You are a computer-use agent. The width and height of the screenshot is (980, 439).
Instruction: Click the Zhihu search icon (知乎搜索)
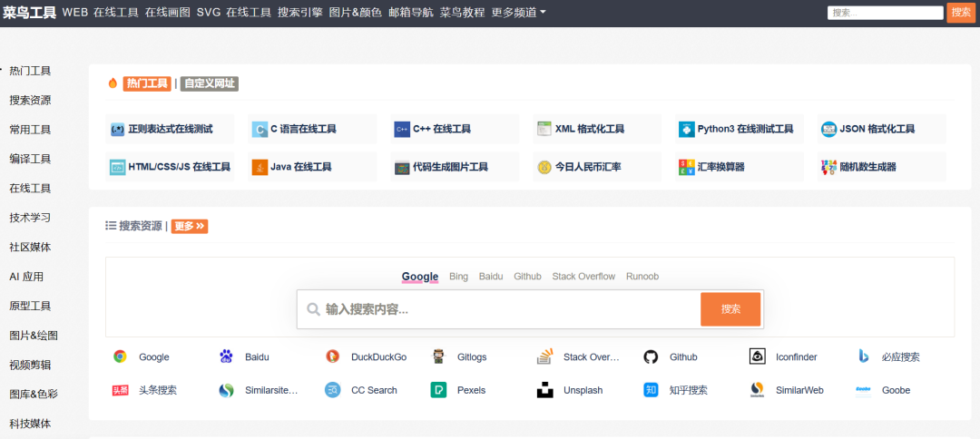(652, 390)
